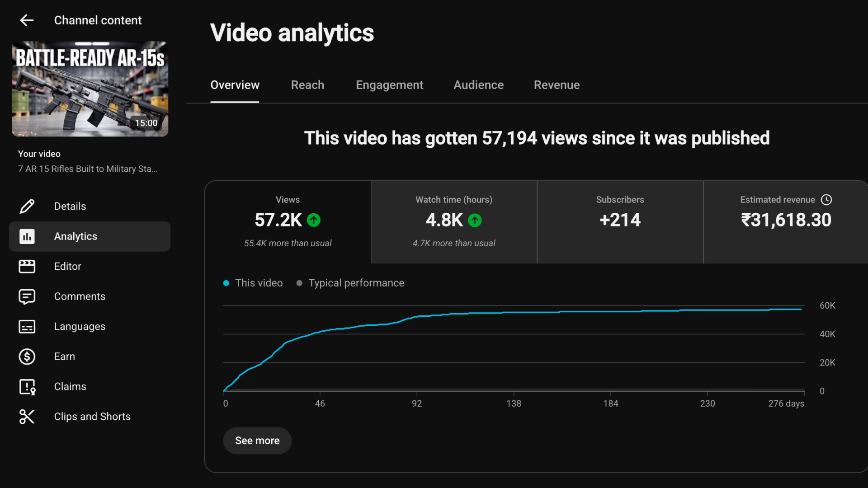This screenshot has height=488, width=868.
Task: Select the Watch time (hours) metric card
Action: pyautogui.click(x=454, y=222)
